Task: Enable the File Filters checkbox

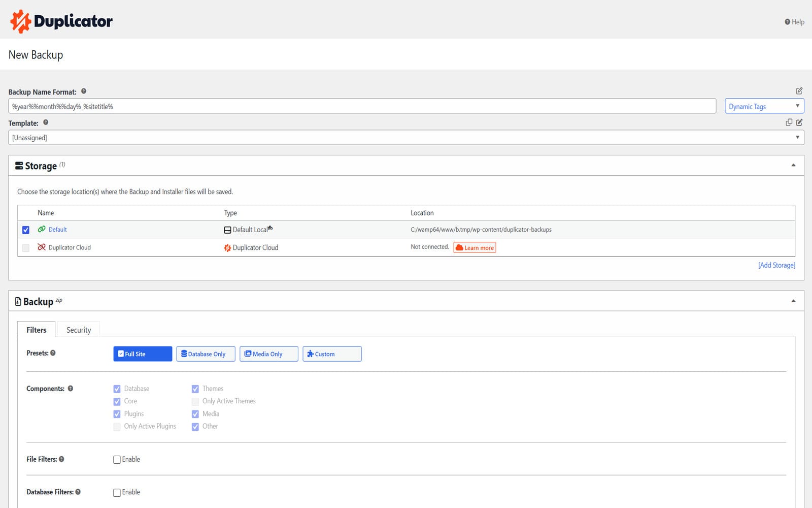Action: (117, 460)
